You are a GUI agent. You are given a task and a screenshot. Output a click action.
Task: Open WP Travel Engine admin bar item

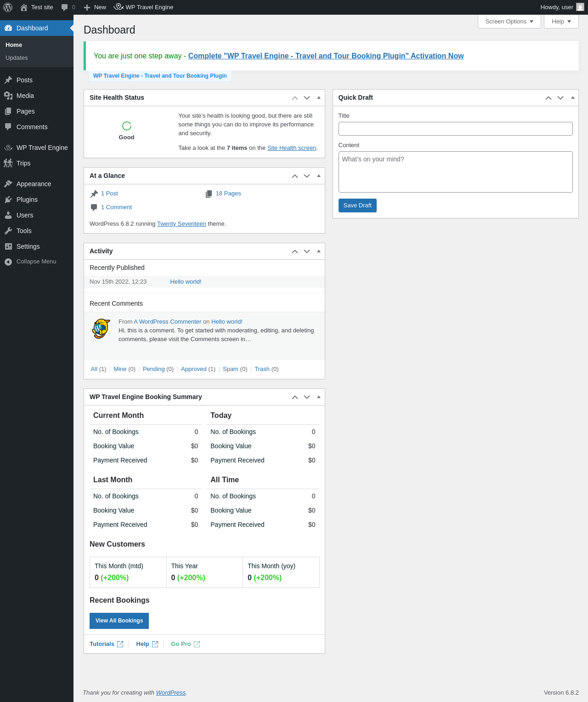pyautogui.click(x=143, y=7)
